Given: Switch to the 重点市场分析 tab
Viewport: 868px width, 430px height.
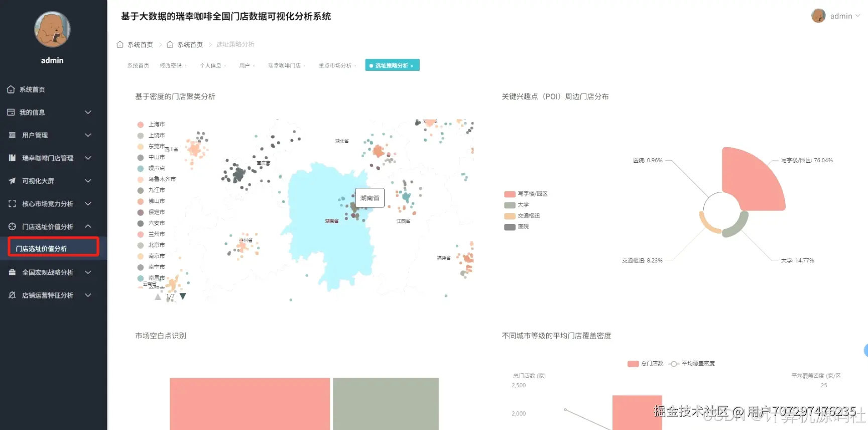Looking at the screenshot, I should [335, 66].
